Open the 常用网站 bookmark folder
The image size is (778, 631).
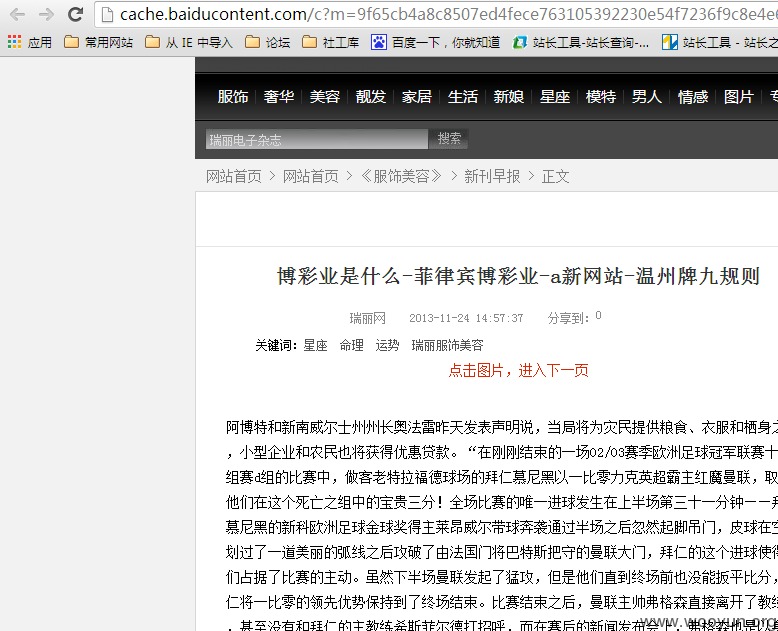tap(99, 43)
